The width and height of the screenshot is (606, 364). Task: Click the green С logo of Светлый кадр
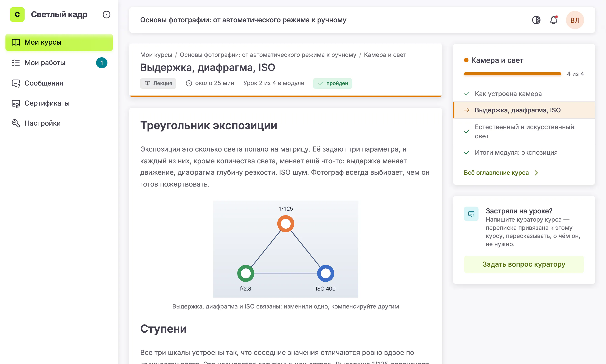[x=17, y=15]
